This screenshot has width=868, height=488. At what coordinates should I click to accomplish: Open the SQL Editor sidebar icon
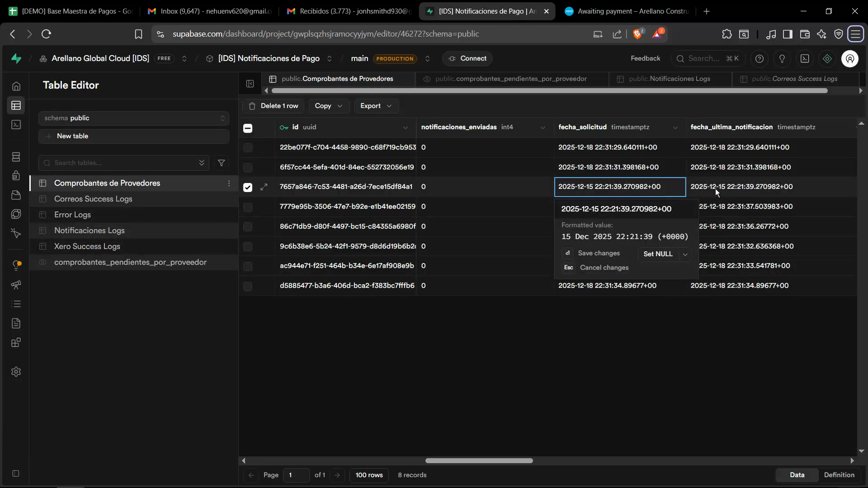(16, 125)
